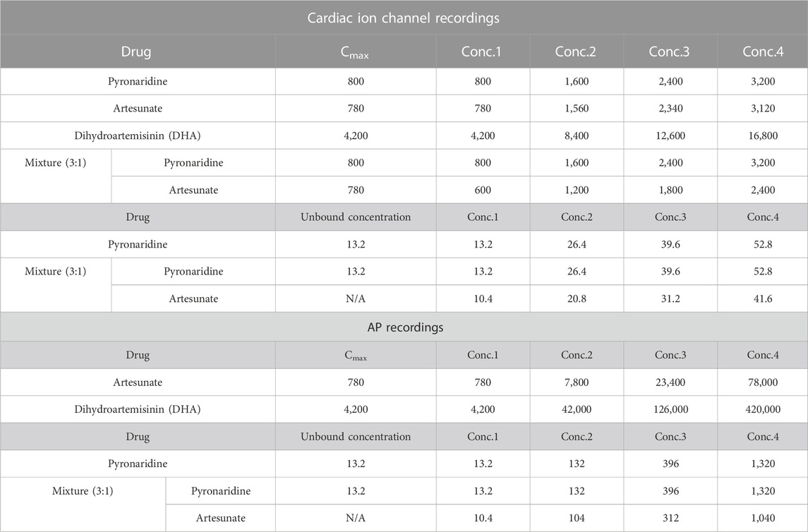
Task: Select the unbound mixture value 41.6
Action: [763, 298]
